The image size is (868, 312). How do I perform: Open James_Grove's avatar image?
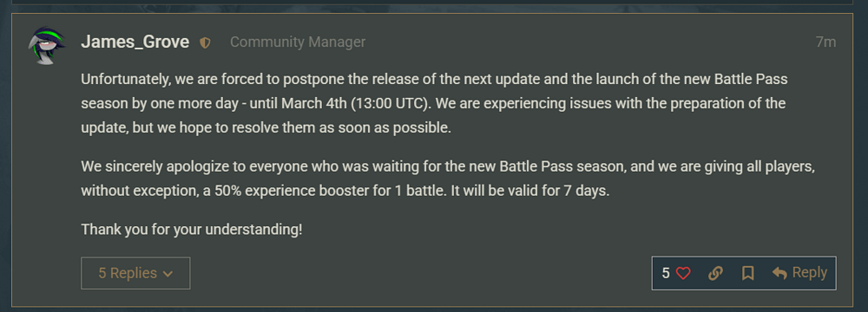point(47,46)
